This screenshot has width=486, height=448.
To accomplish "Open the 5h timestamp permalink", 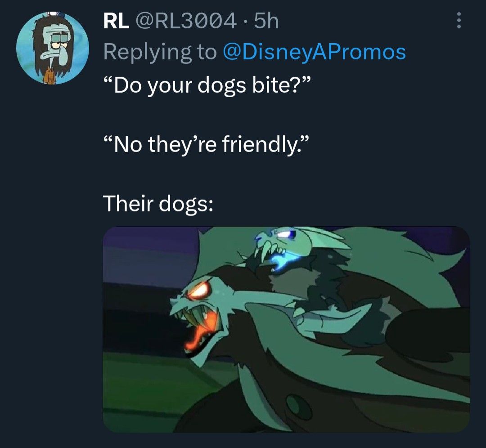I will click(266, 22).
